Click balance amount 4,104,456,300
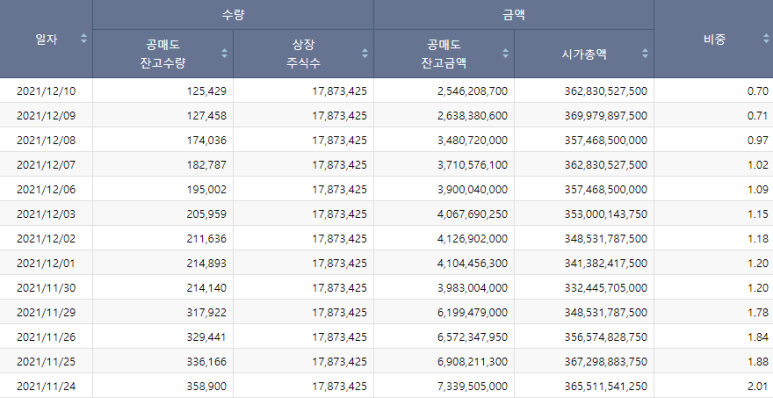This screenshot has width=773, height=398. click(472, 263)
